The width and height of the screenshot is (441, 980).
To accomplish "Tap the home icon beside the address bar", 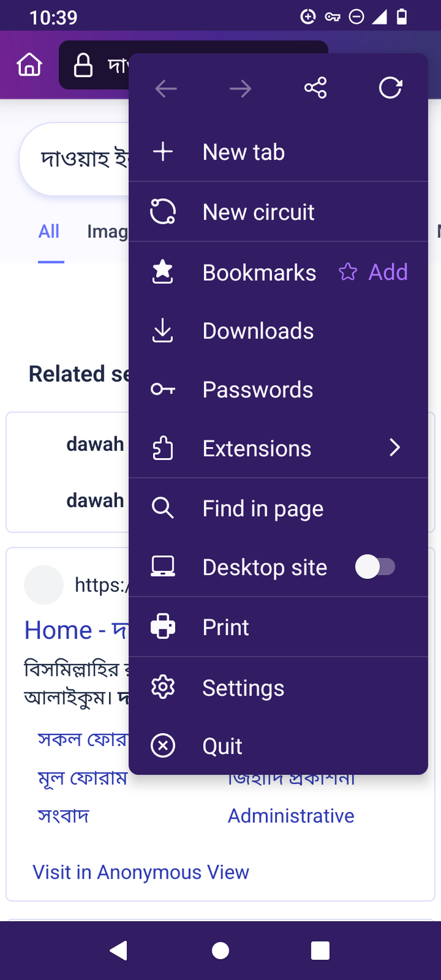I will coord(29,65).
